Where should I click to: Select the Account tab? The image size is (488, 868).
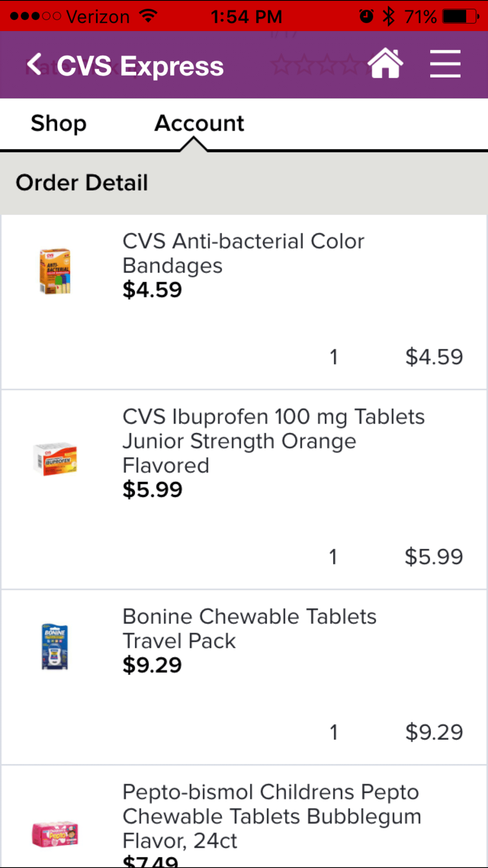[x=199, y=123]
